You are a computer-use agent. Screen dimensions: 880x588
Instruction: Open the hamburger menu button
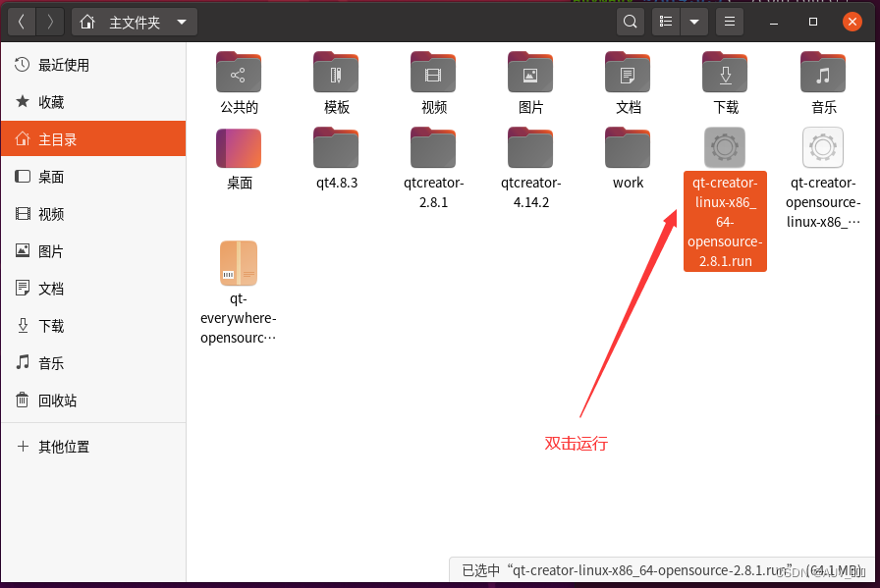tap(730, 22)
